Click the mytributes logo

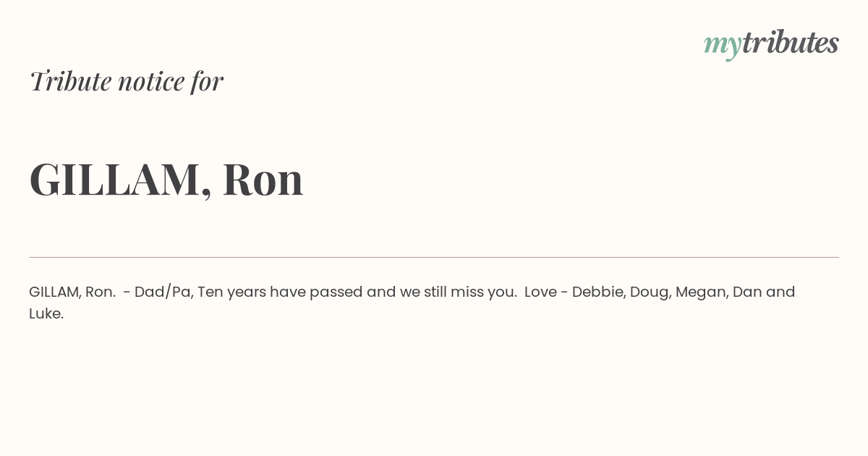coord(771,44)
